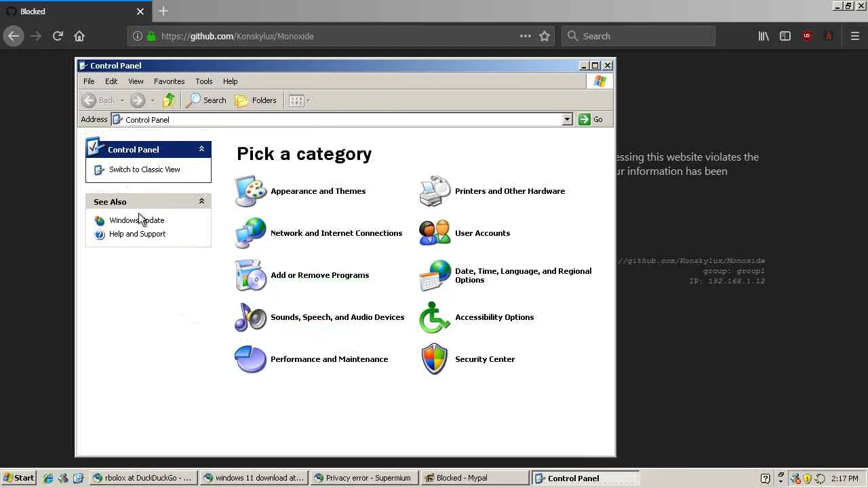The height and width of the screenshot is (488, 868).
Task: Open the browser hamburger menu
Action: [x=855, y=36]
